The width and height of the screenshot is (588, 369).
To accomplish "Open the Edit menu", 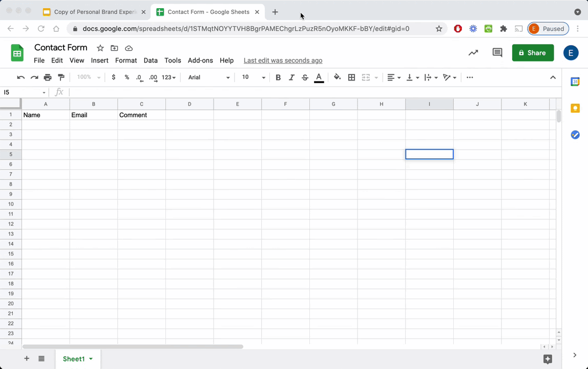I will (57, 60).
